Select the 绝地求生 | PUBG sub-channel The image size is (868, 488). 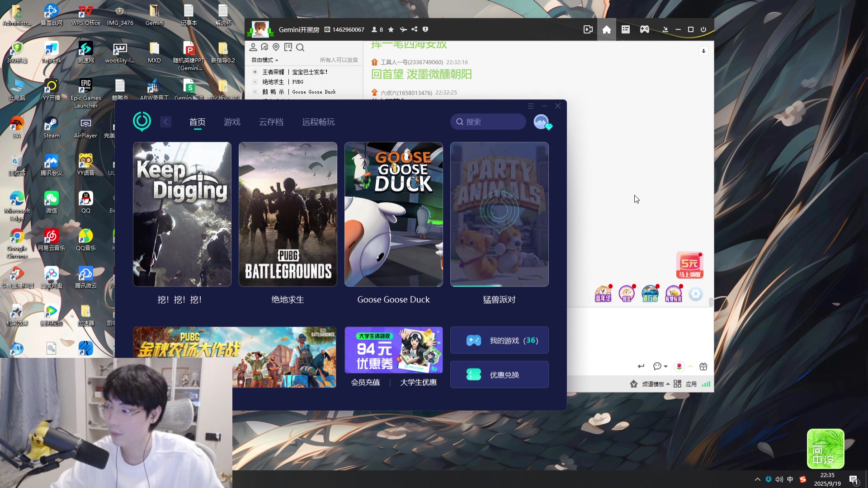coord(283,82)
